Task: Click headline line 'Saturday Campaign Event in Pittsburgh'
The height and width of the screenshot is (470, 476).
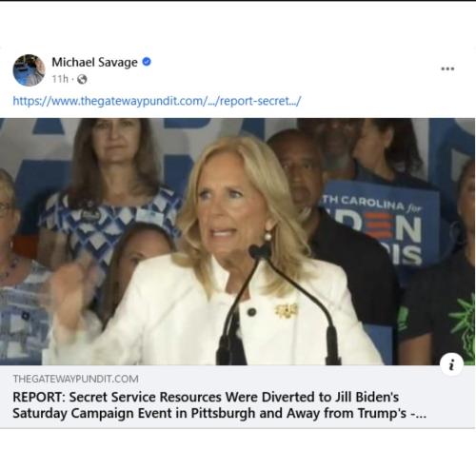Action: click(x=134, y=413)
